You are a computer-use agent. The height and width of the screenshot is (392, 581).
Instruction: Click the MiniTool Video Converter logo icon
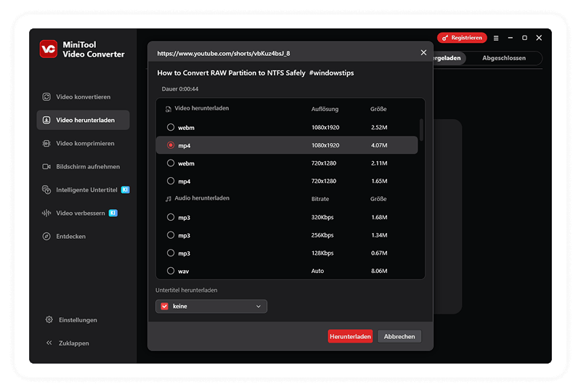pos(49,49)
